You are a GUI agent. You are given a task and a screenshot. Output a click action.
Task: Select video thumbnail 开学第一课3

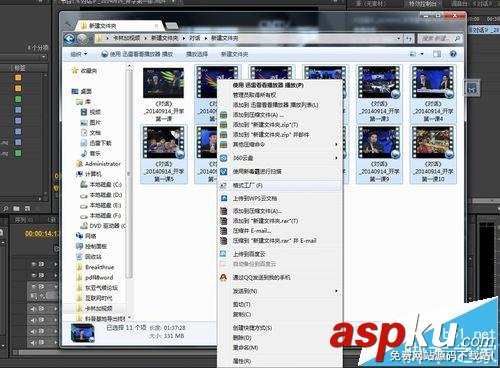pyautogui.click(x=379, y=94)
